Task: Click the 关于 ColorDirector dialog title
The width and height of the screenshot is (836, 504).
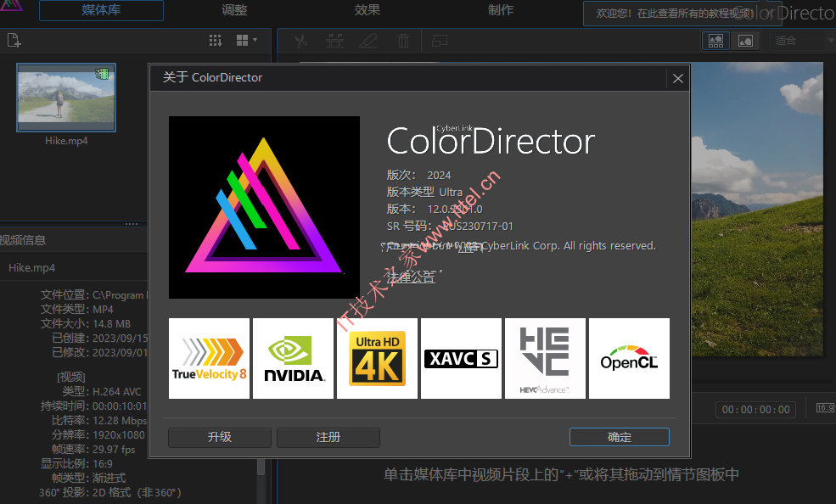Action: [212, 78]
